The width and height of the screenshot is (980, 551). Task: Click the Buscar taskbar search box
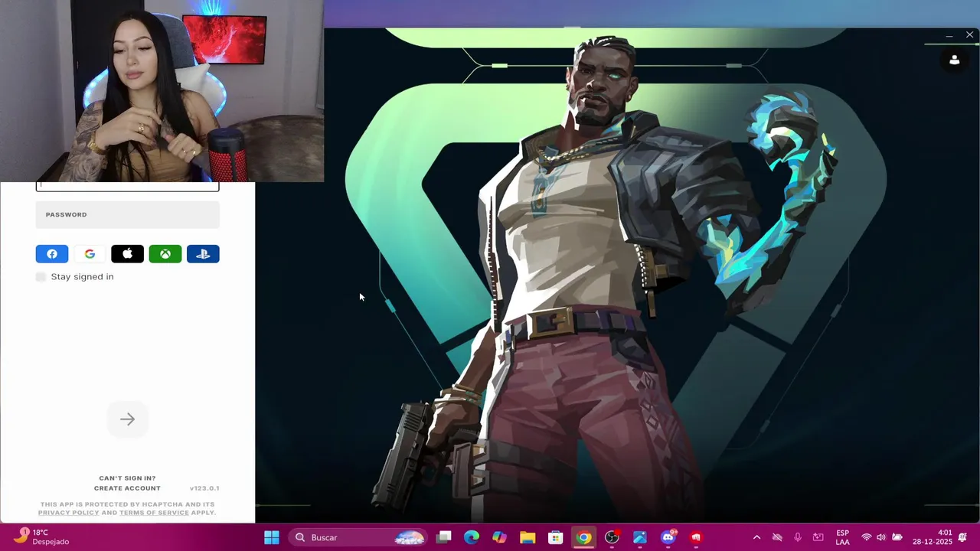pos(358,537)
